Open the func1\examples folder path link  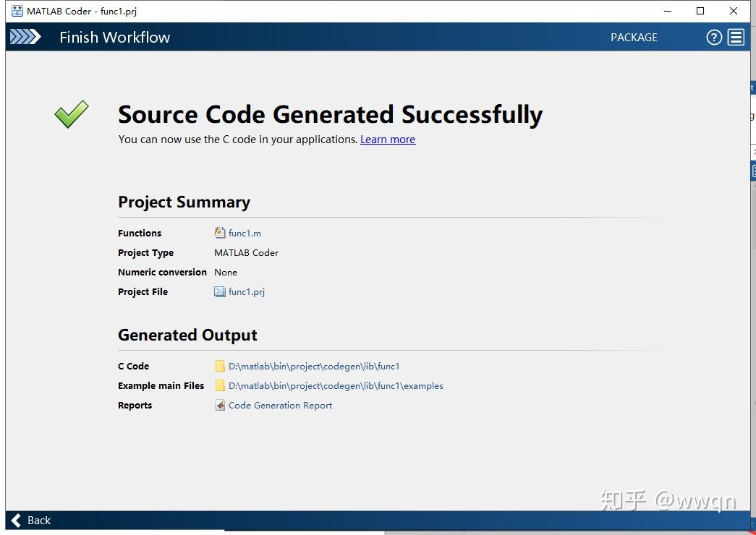(336, 385)
